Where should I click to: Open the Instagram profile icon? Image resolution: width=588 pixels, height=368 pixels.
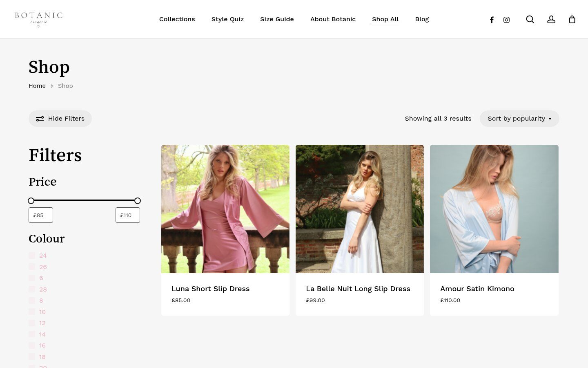506,20
